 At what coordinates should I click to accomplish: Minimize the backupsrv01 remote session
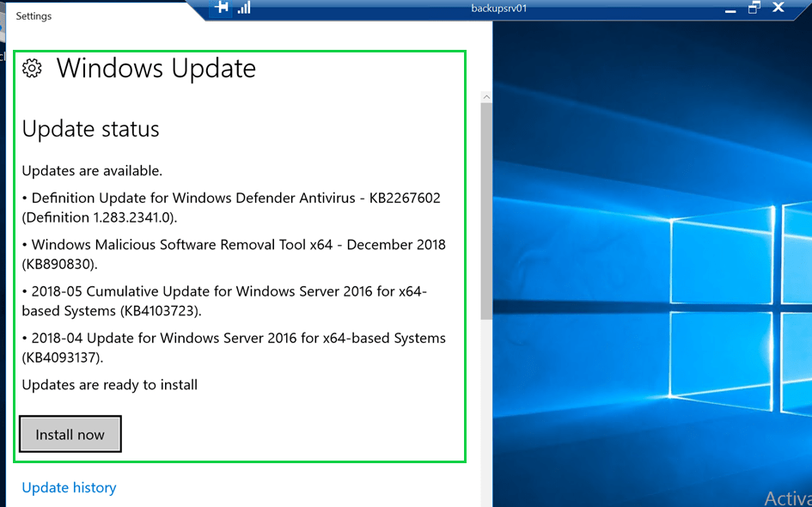[x=730, y=9]
